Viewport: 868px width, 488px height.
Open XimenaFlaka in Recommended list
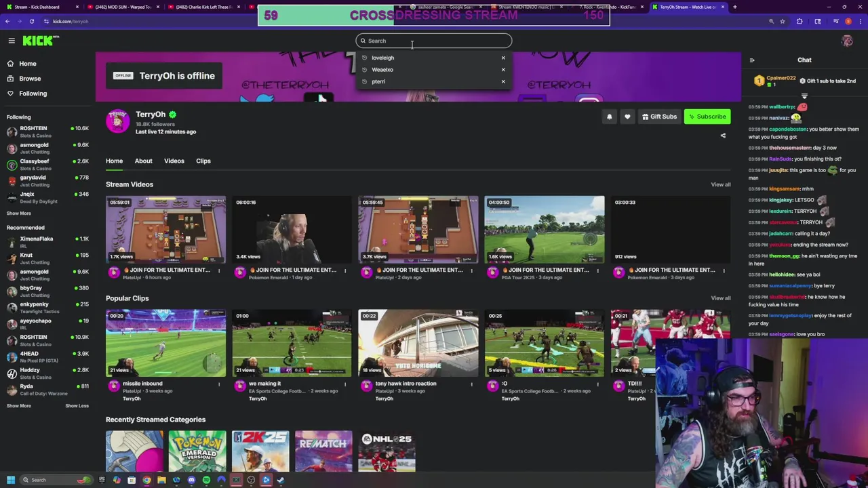point(47,242)
